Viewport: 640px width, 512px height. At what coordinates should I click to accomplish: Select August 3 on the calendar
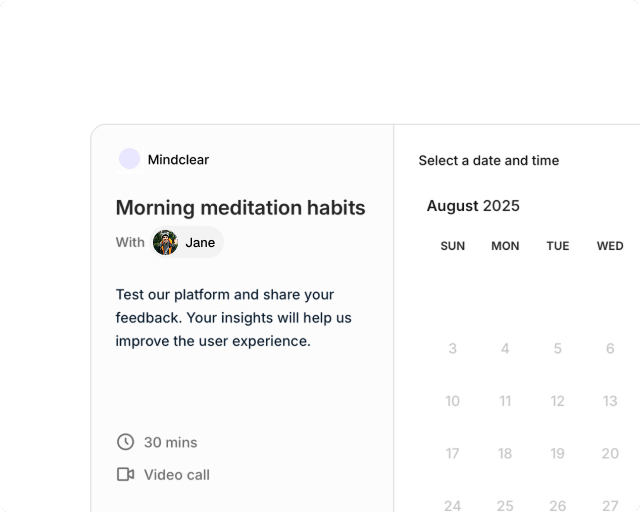pos(452,349)
